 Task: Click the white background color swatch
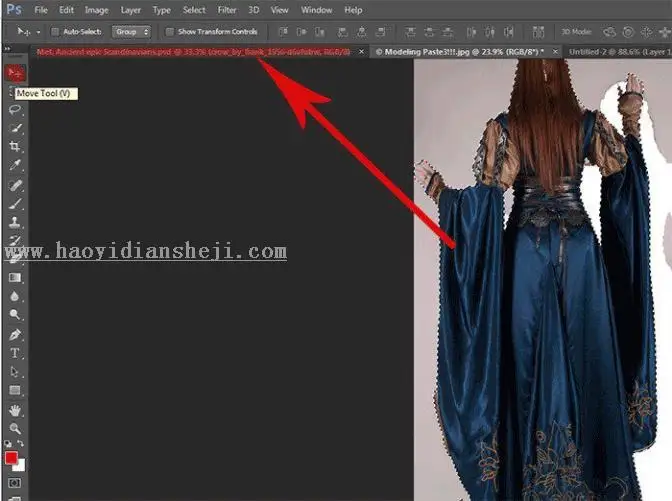[x=21, y=466]
